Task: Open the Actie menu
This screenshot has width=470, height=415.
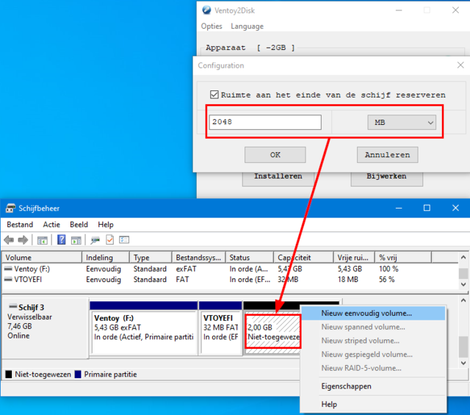Action: point(51,224)
